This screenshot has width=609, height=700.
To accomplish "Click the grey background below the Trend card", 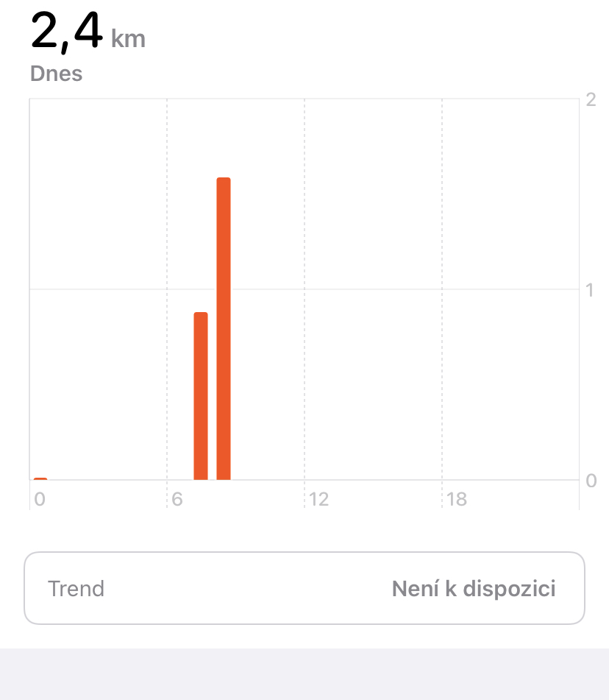I will [304, 674].
